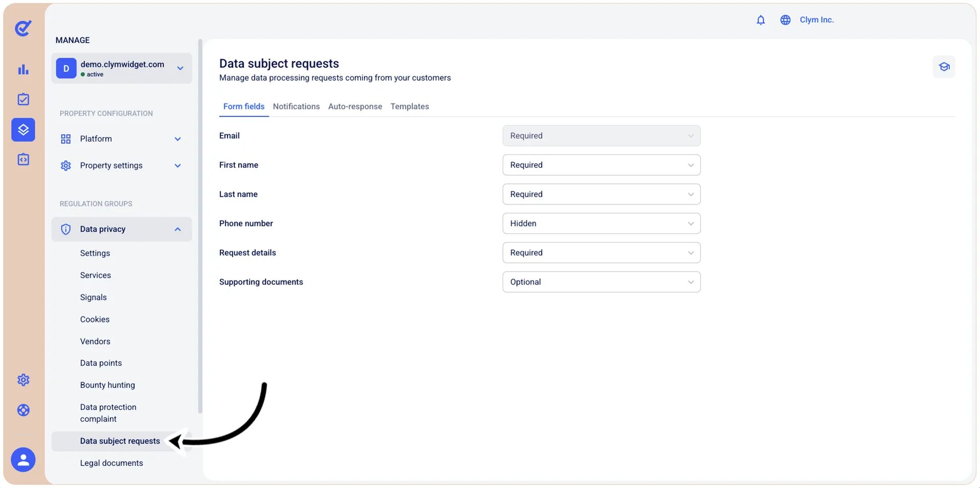Click the Clym logo icon
The image size is (980, 488).
[x=23, y=28]
